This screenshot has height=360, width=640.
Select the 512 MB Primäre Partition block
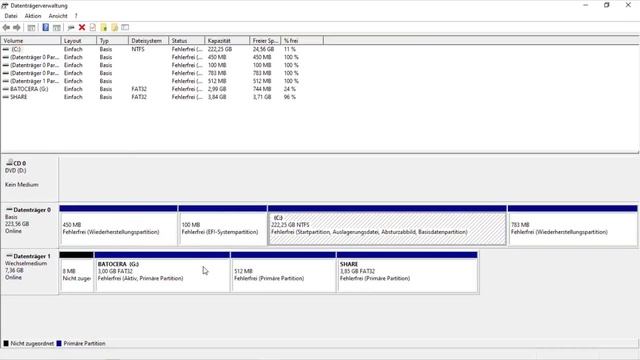(x=283, y=272)
